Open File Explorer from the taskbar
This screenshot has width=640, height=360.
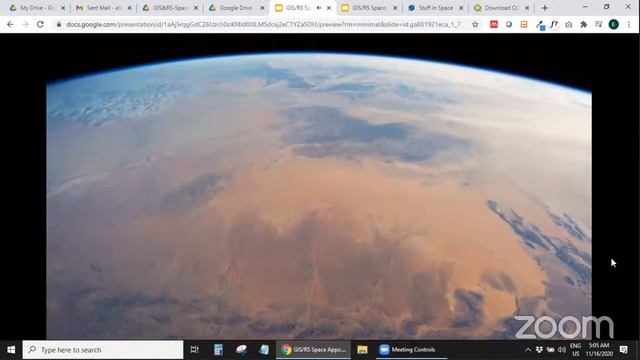(362, 350)
